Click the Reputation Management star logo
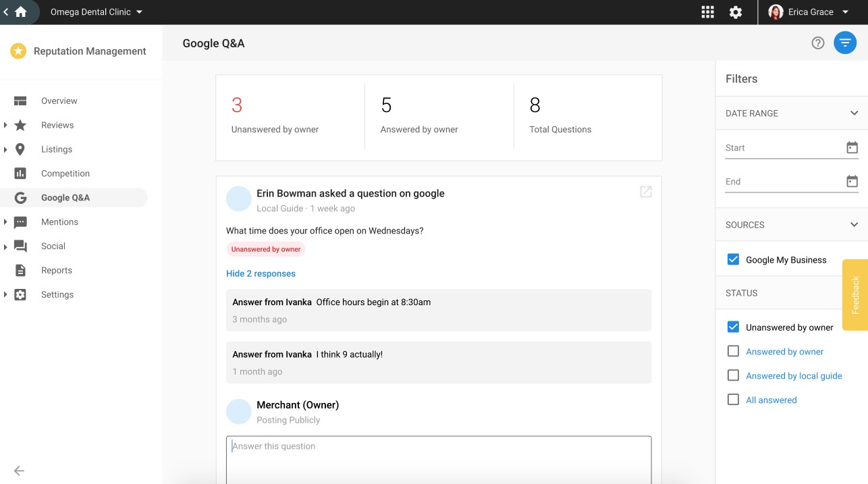 point(18,51)
